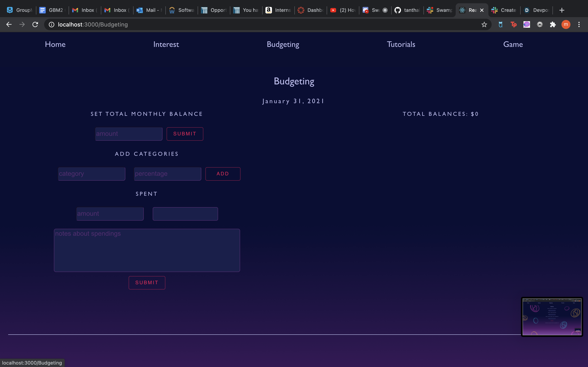Viewport: 588px width, 367px height.
Task: Click the gear extension icon
Action: click(540, 24)
